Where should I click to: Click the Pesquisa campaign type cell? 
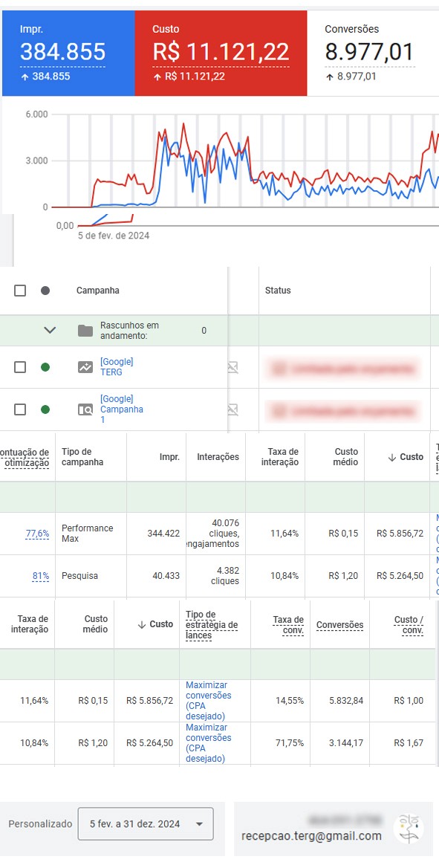79,576
